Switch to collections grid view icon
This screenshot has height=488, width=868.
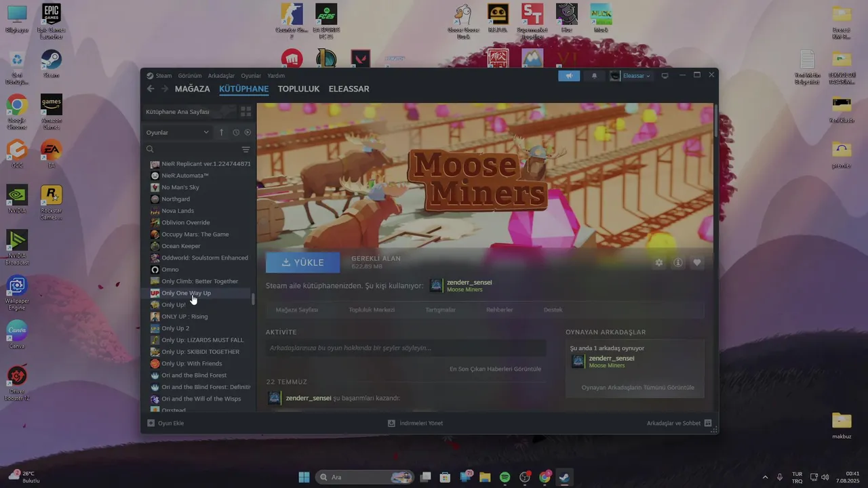(246, 111)
